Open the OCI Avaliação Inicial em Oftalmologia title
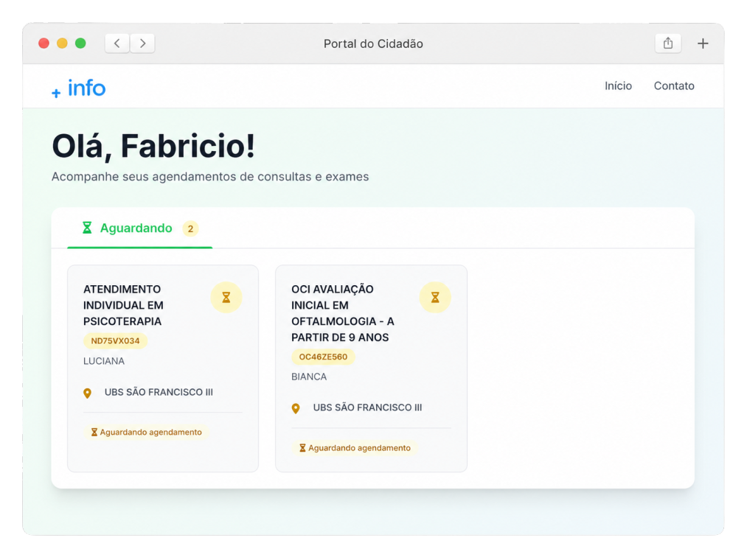747x560 pixels. tap(343, 313)
